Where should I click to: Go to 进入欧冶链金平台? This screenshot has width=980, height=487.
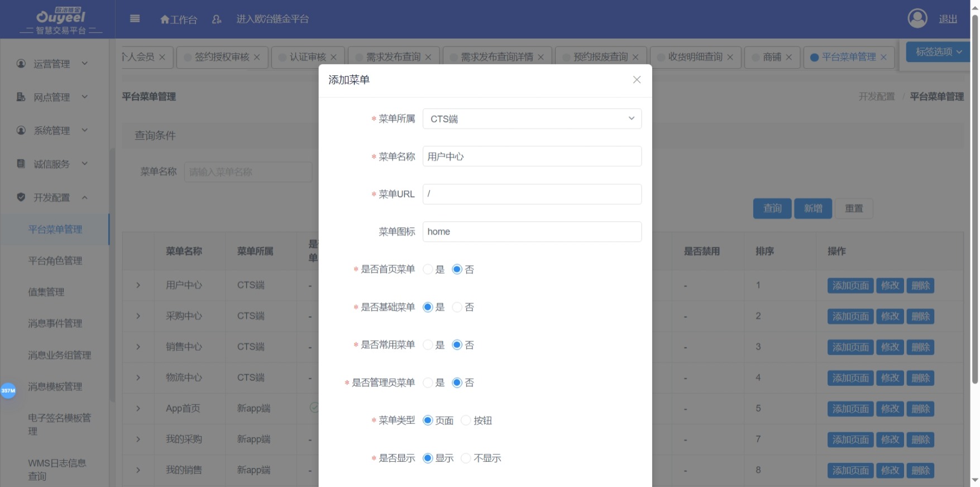[x=273, y=19]
